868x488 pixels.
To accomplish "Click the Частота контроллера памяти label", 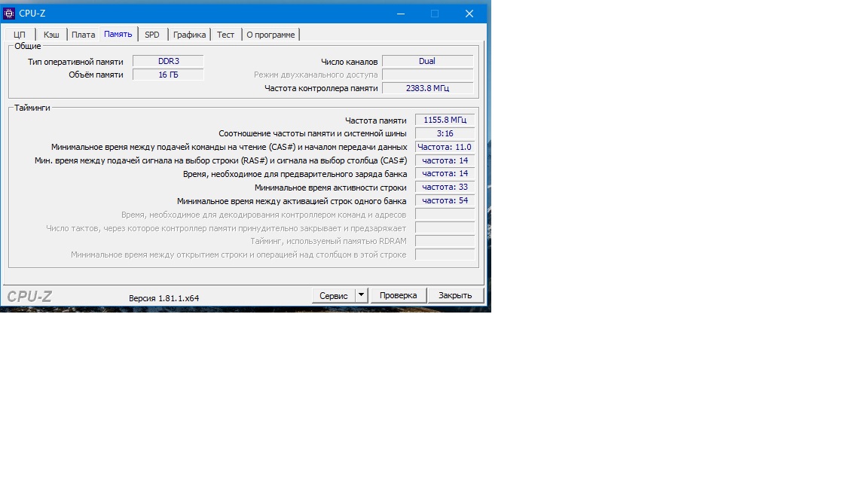I will point(321,88).
